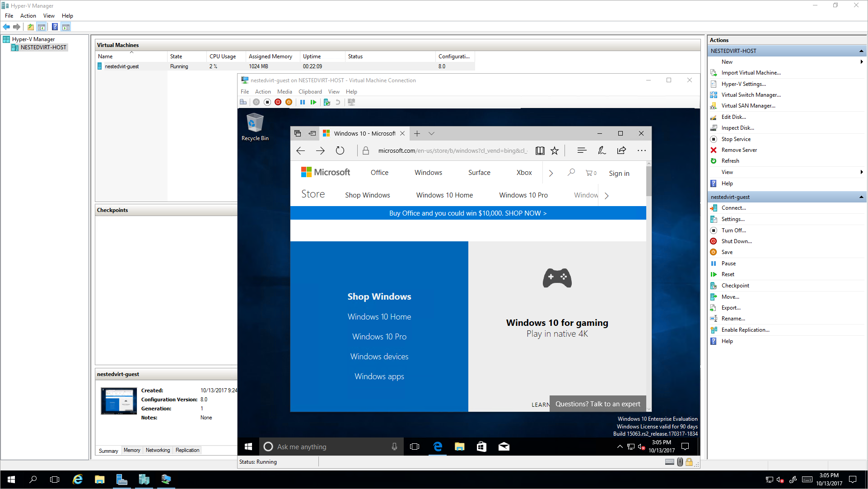Click the Windows devices link
The image size is (868, 489).
(x=379, y=357)
